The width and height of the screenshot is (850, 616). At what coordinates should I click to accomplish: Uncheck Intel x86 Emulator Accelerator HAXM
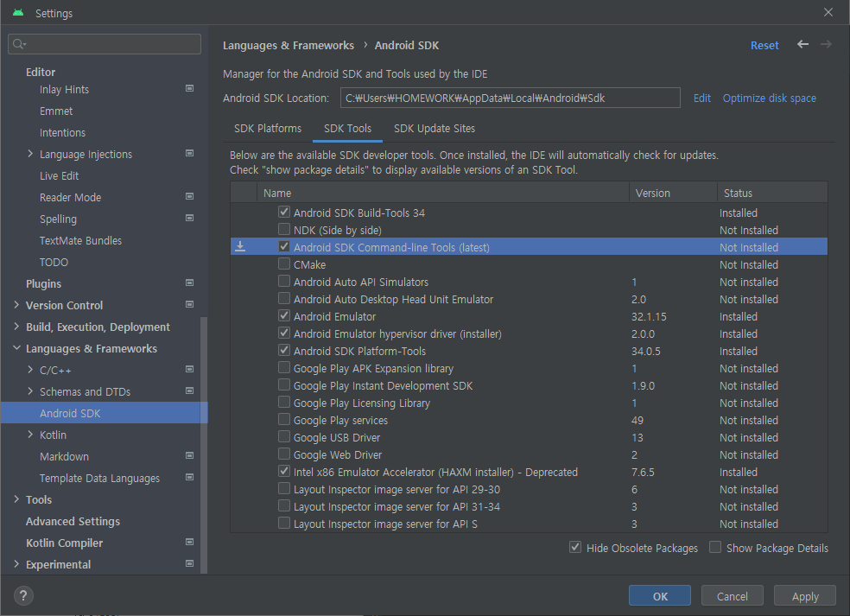[284, 471]
